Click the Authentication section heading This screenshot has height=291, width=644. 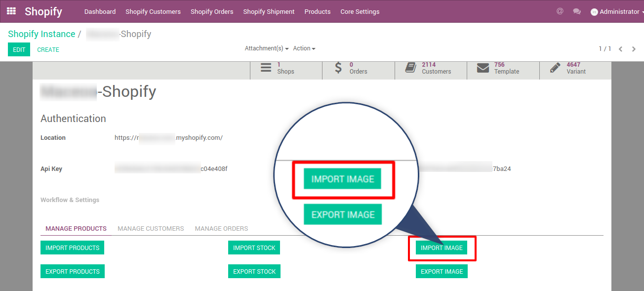point(73,119)
